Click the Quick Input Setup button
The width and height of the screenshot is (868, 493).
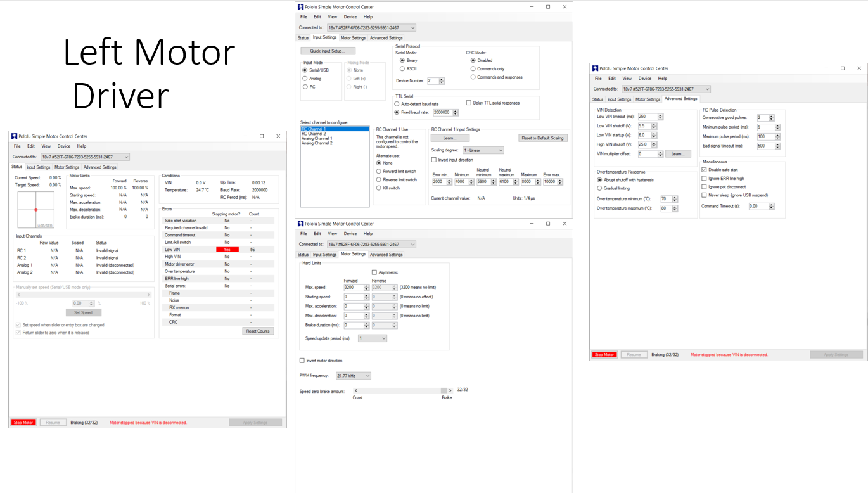coord(328,51)
